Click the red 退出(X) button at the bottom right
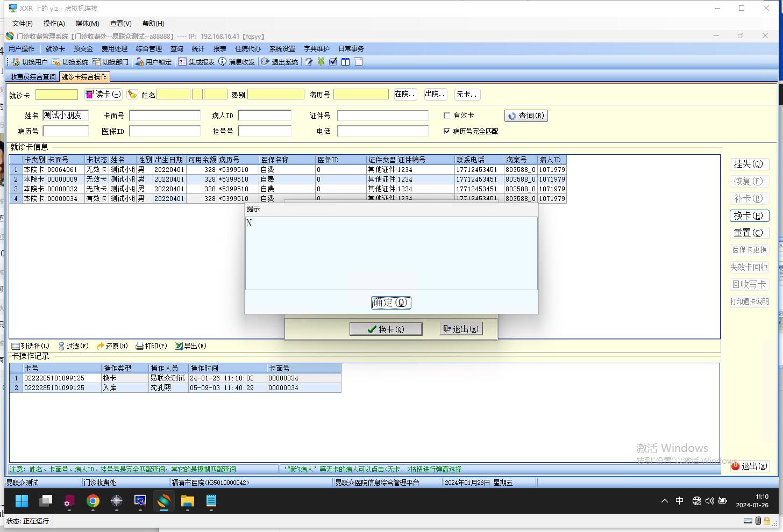783x532 pixels. click(x=750, y=466)
